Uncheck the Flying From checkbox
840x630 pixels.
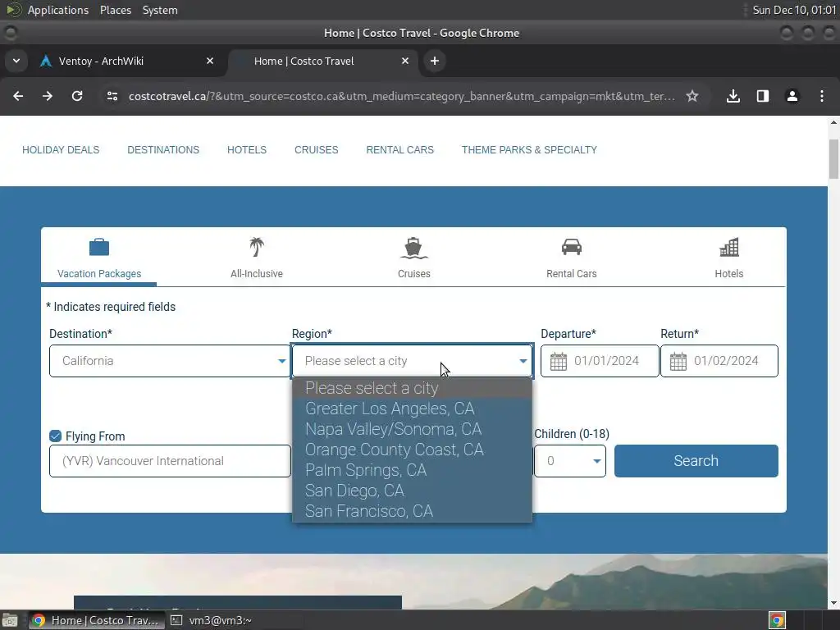55,436
